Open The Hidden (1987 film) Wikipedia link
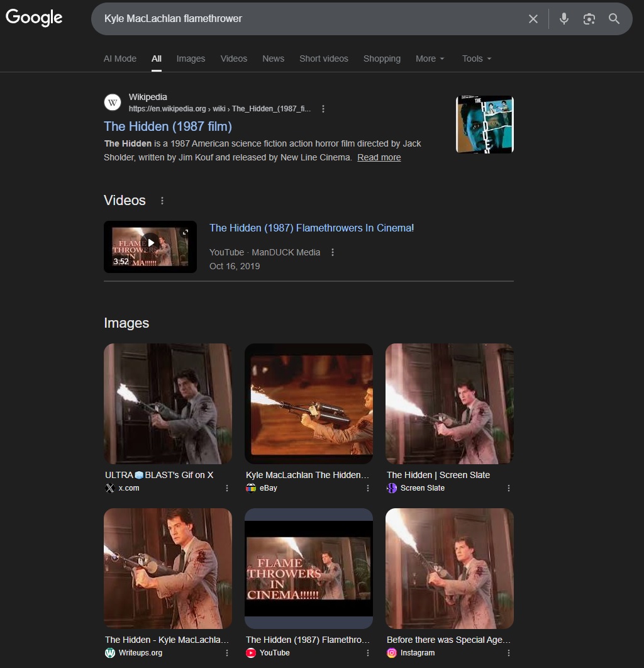The image size is (644, 668). point(168,126)
